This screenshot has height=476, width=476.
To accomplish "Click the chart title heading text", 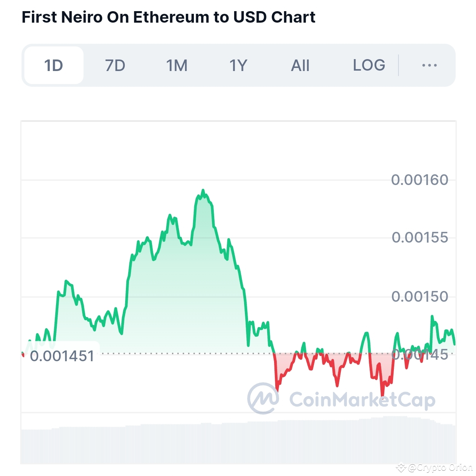I will coord(168,17).
